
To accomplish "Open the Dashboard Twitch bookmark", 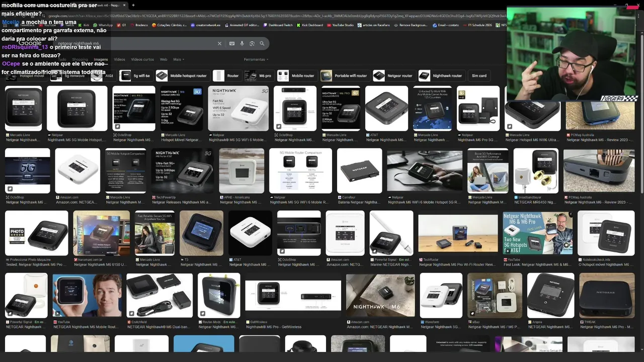I will [278, 25].
